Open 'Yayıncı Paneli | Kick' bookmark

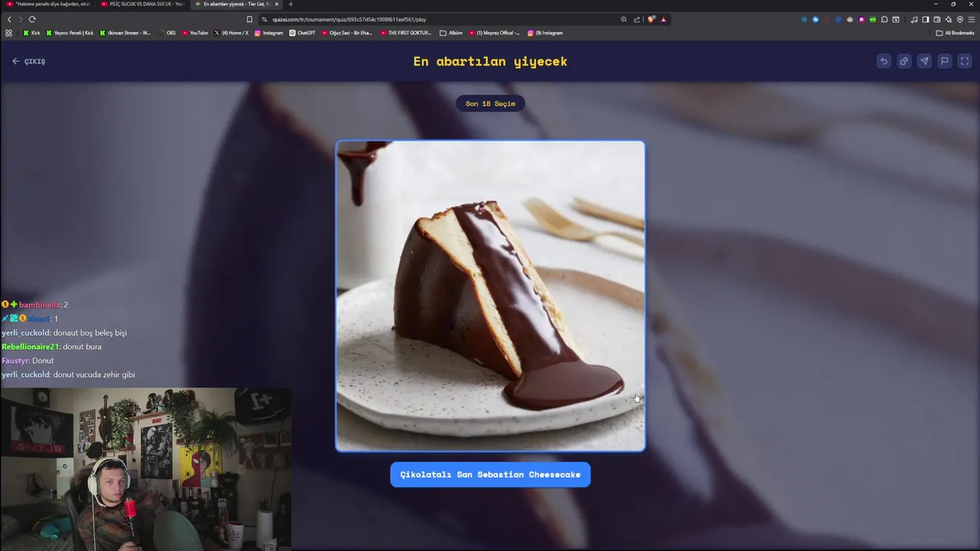point(70,33)
